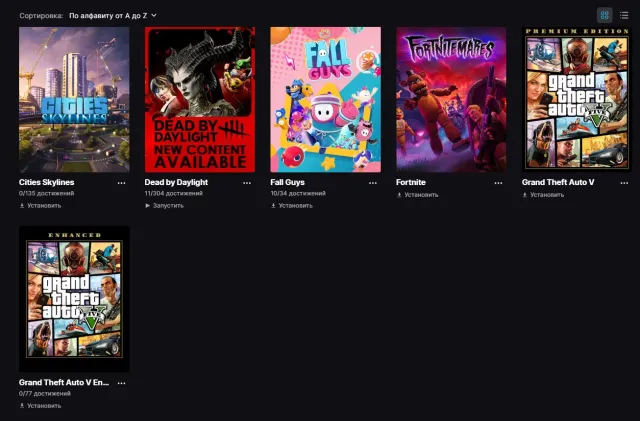Screen dimensions: 640x421
Task: Open three-dot menu for Grand Theft Auto V
Action: [624, 183]
